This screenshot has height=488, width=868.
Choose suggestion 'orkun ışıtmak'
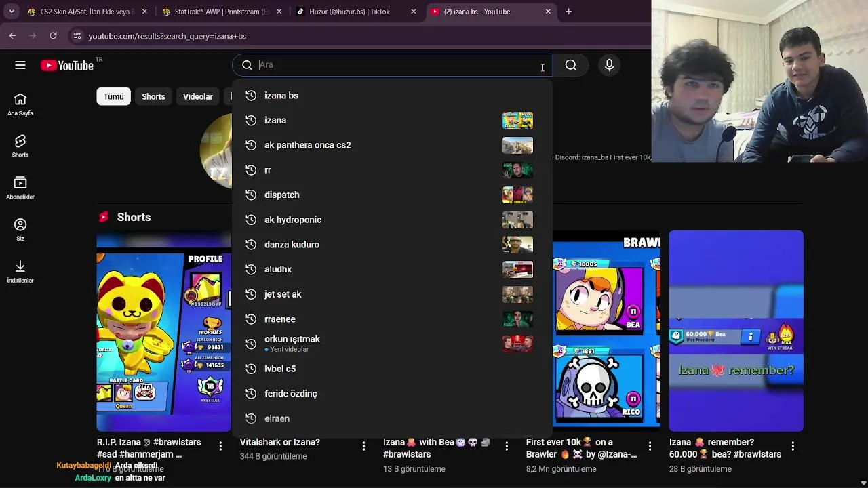(392, 344)
